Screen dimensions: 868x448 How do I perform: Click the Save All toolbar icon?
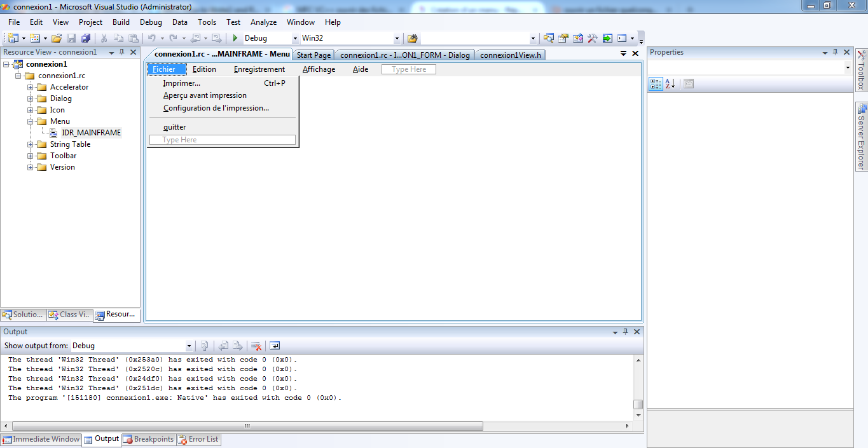(x=86, y=38)
